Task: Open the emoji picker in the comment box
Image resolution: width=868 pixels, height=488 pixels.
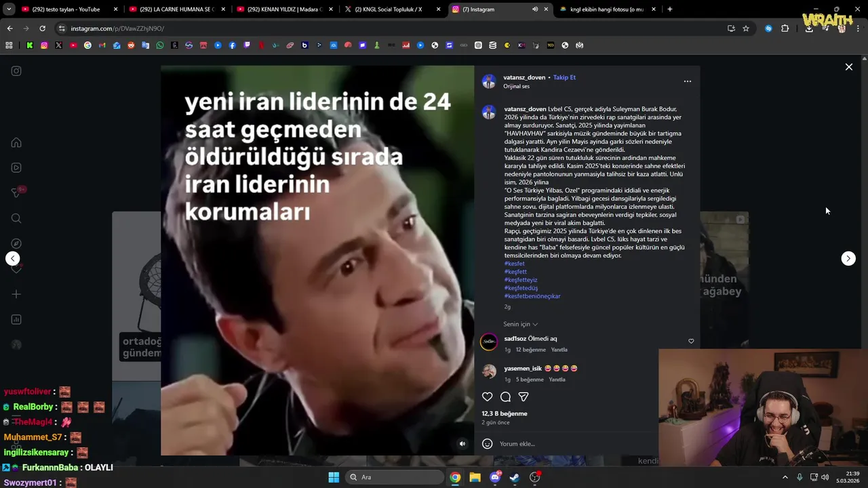Action: [487, 444]
